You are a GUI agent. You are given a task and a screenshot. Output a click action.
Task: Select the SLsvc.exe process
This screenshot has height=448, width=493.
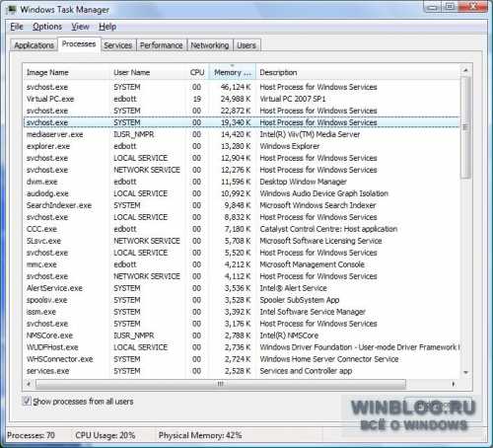click(x=242, y=241)
